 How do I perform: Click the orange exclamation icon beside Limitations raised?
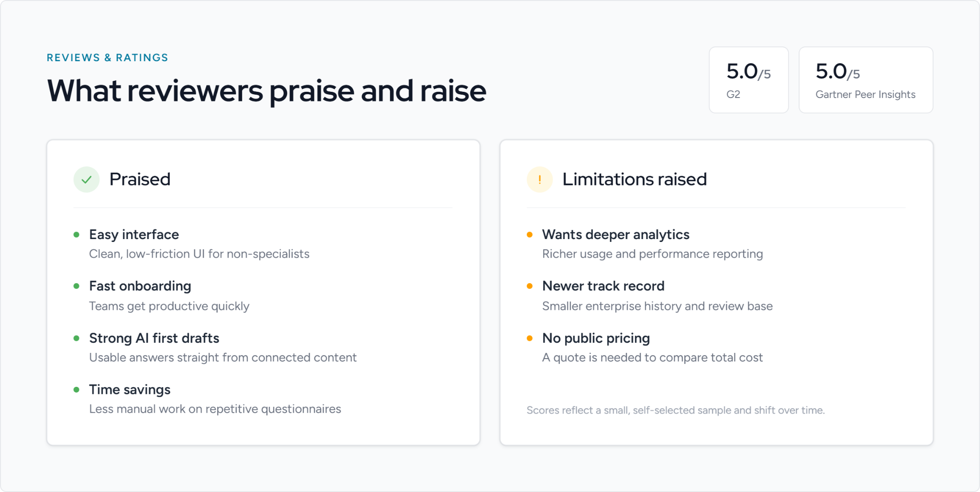(540, 180)
